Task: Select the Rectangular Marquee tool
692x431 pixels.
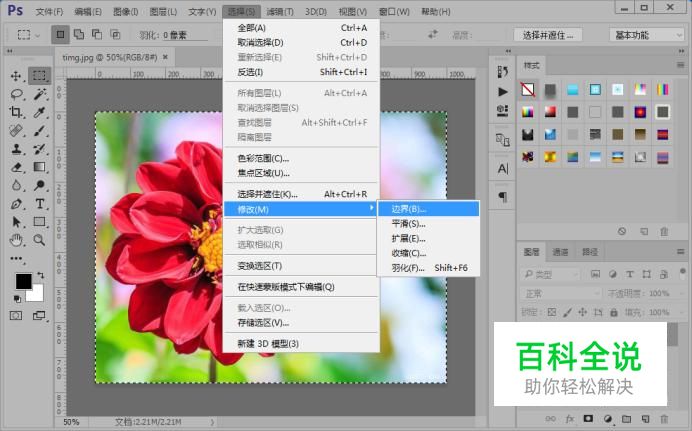Action: (x=39, y=75)
